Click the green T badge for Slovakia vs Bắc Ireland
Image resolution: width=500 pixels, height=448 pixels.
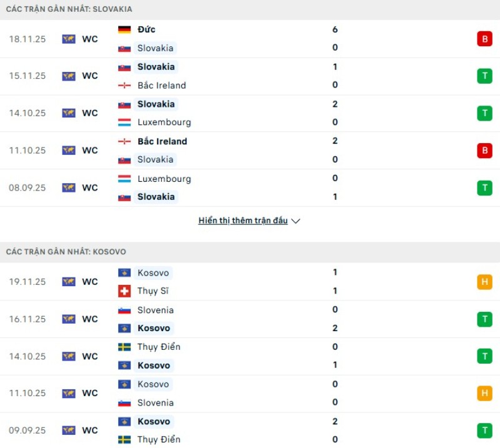(x=484, y=76)
